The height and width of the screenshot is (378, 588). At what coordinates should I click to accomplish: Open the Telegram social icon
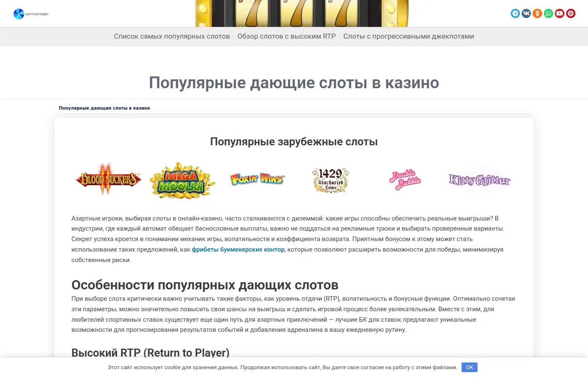(x=515, y=13)
